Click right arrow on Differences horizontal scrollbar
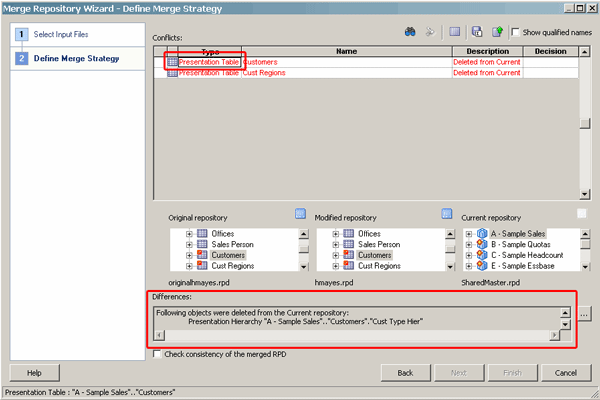The image size is (600, 400). point(554,336)
